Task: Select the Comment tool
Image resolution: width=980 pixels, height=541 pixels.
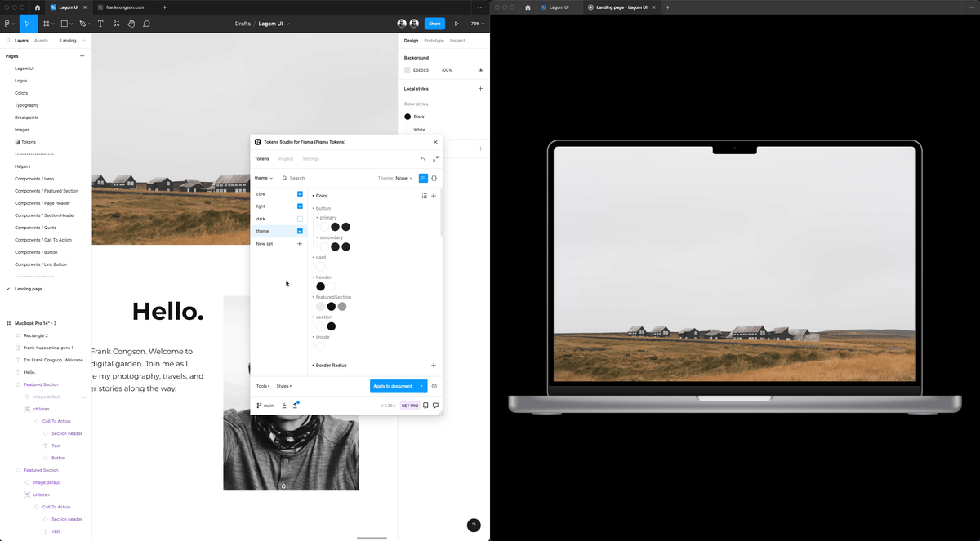Action: tap(147, 24)
